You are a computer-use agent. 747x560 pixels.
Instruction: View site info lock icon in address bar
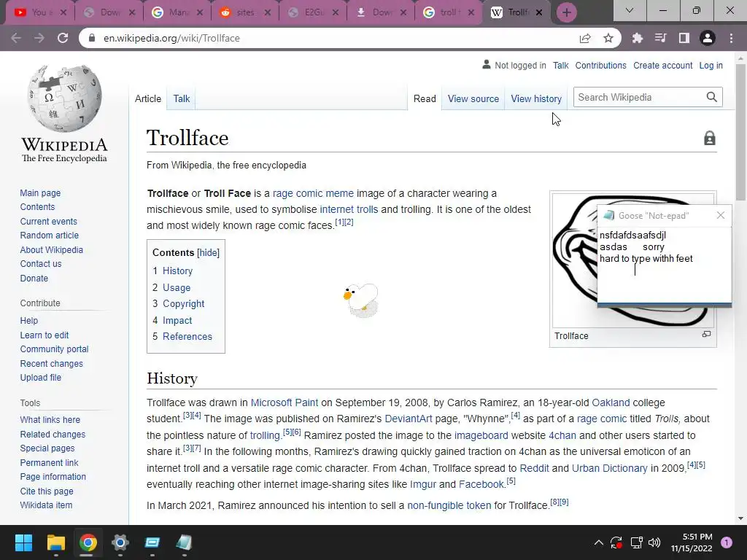(93, 38)
